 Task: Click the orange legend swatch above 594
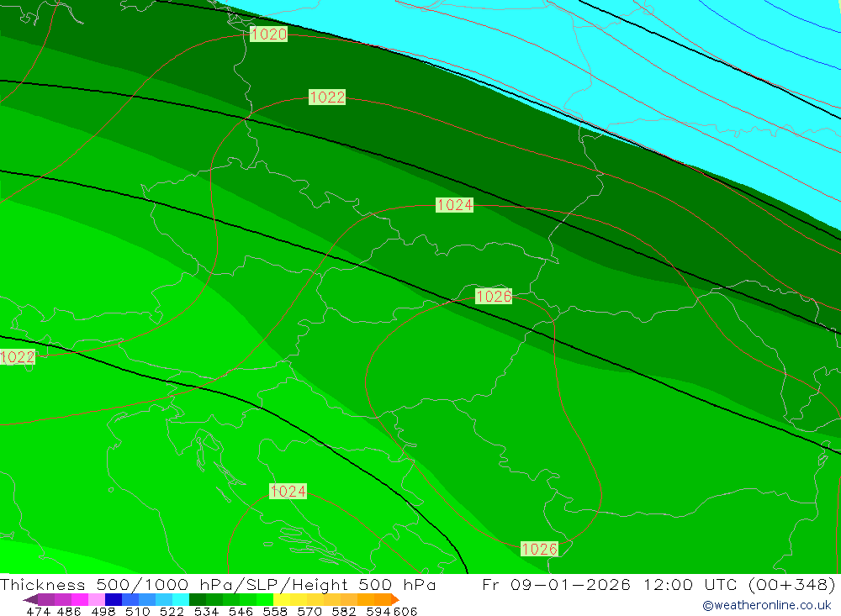coord(383,599)
